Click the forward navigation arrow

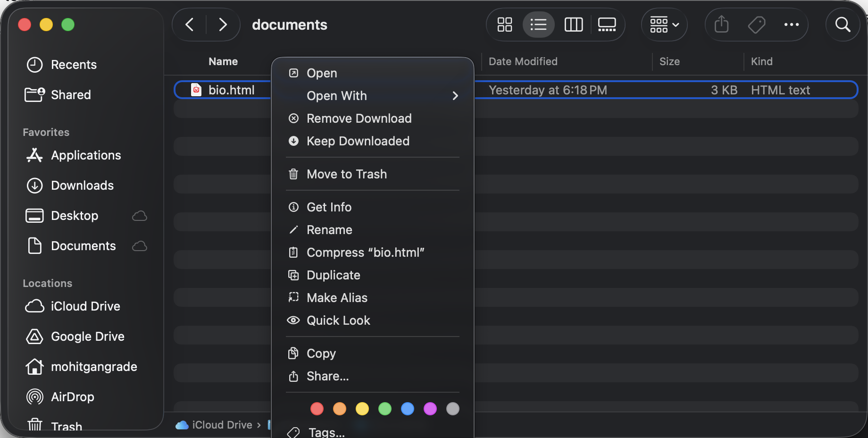point(223,25)
